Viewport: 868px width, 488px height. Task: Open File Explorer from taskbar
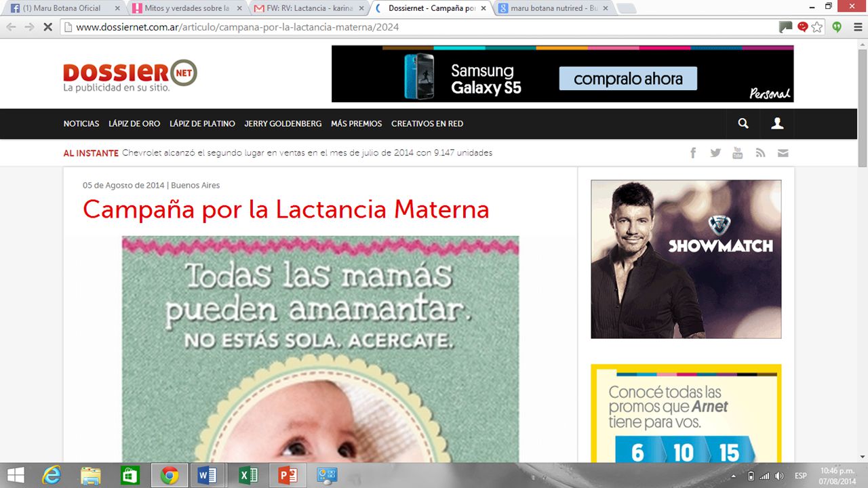pyautogui.click(x=91, y=475)
